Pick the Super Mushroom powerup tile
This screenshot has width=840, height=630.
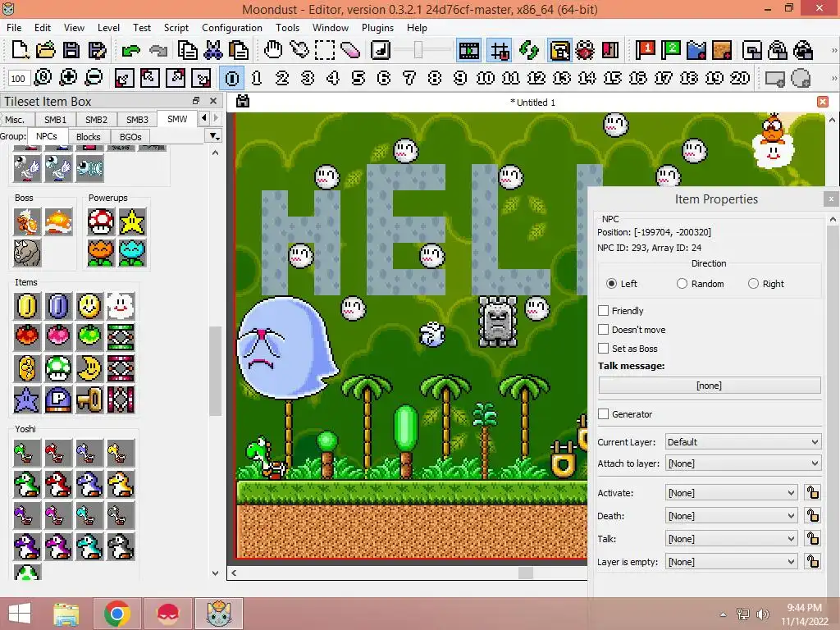point(101,221)
